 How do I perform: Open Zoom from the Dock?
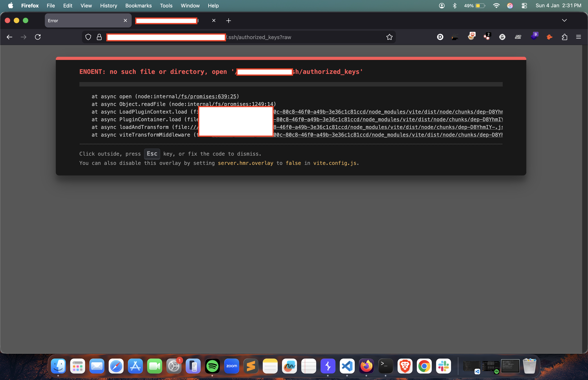[232, 366]
